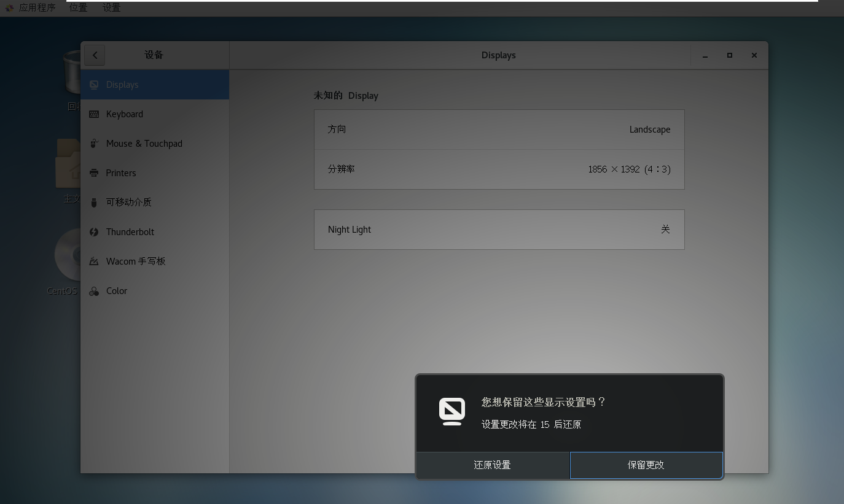Click the back arrow in 设备 header
Viewport: 844px width, 504px height.
pyautogui.click(x=94, y=55)
